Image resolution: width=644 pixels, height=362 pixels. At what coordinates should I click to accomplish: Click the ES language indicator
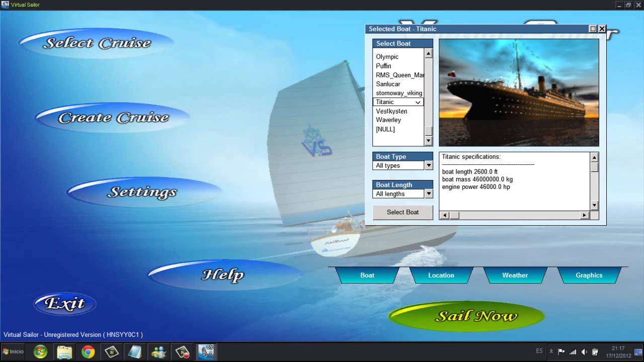click(539, 351)
